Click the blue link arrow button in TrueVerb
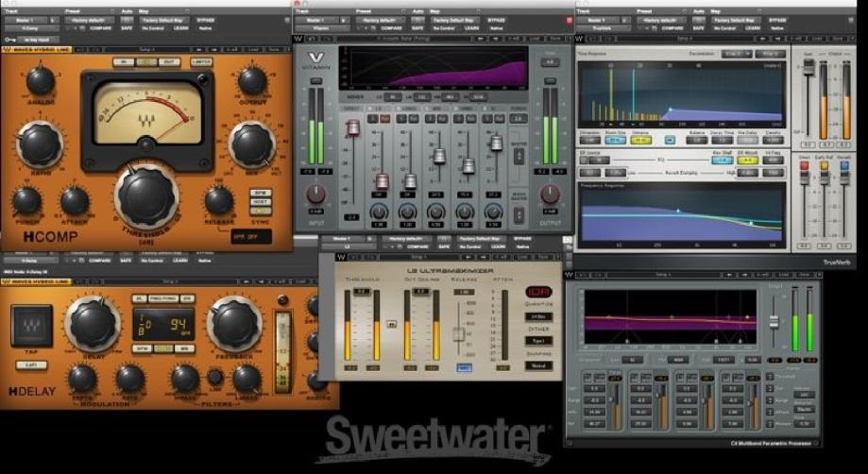The width and height of the screenshot is (868, 474). click(670, 140)
